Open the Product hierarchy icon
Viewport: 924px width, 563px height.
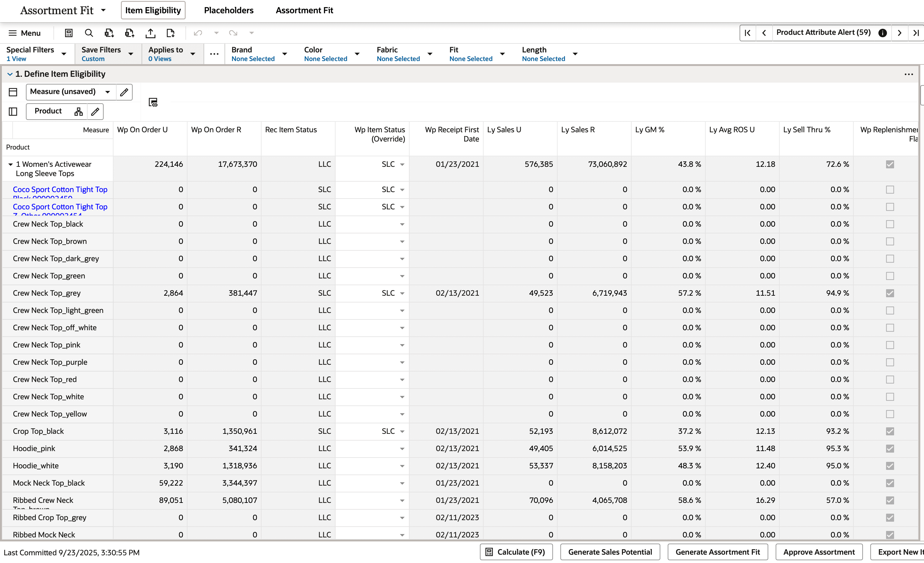(78, 111)
